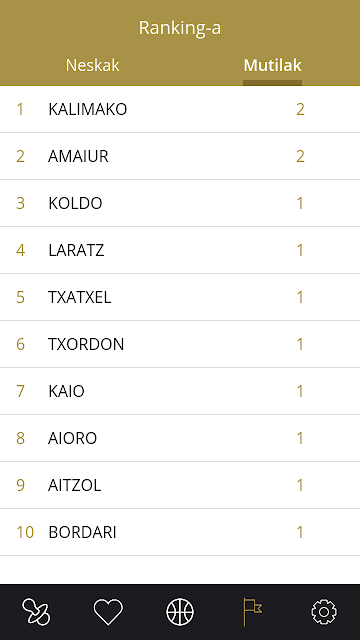Image resolution: width=360 pixels, height=640 pixels.
Task: Tap the basketball globe icon
Action: point(180,612)
